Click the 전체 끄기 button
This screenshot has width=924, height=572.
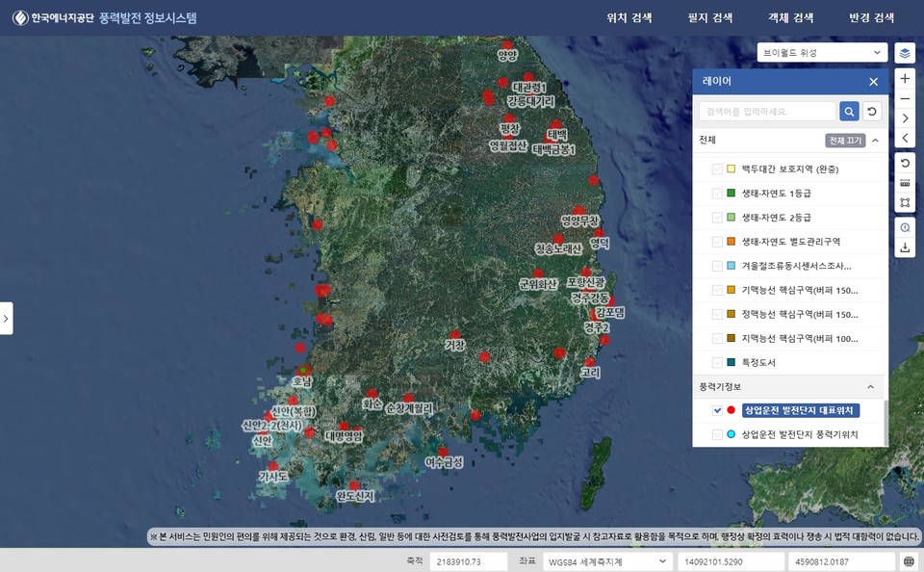[x=845, y=141]
